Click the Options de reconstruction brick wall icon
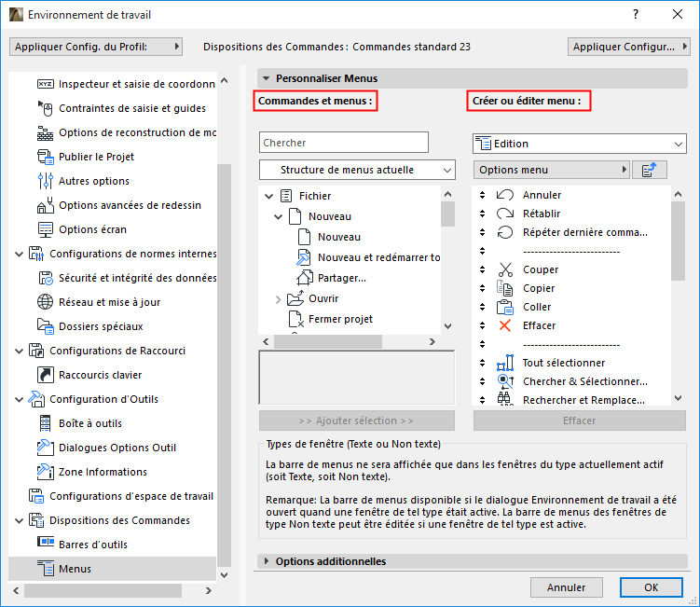 [45, 132]
